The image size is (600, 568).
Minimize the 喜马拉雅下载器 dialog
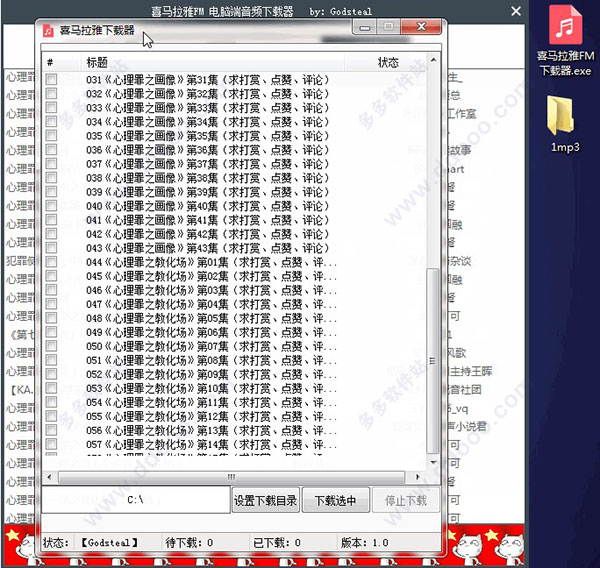tap(365, 27)
